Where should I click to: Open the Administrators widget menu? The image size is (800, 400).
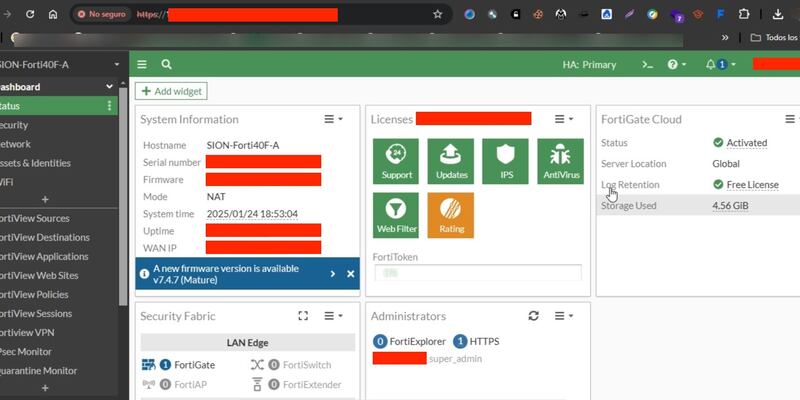tap(564, 316)
